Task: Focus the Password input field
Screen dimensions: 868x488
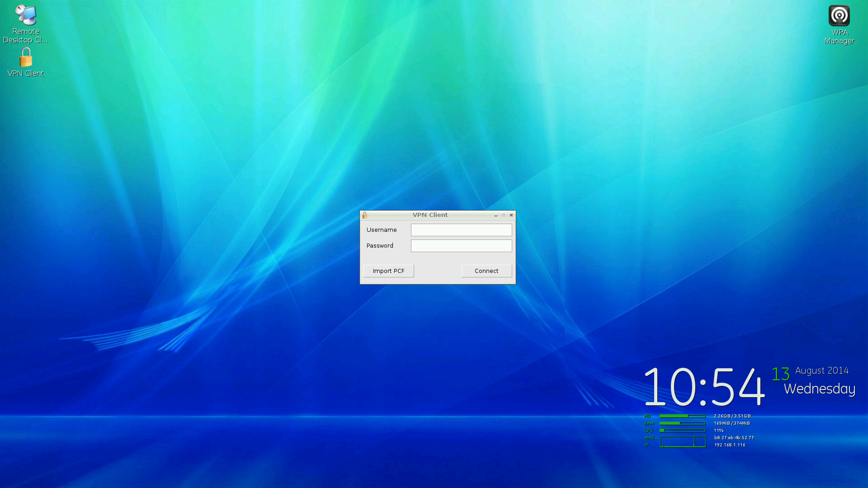Action: (461, 246)
